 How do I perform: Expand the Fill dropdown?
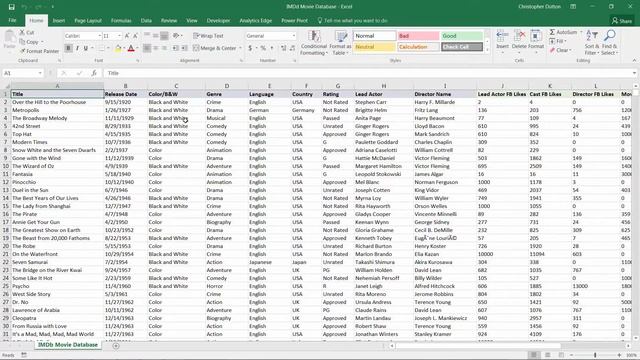566,41
